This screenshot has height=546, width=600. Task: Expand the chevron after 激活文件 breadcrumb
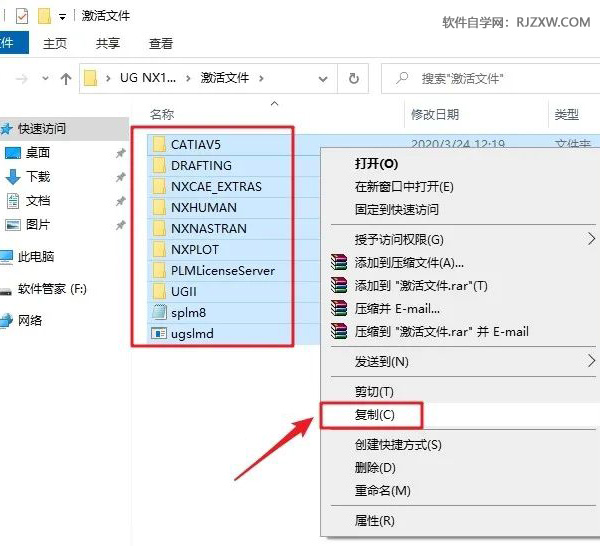pyautogui.click(x=261, y=78)
